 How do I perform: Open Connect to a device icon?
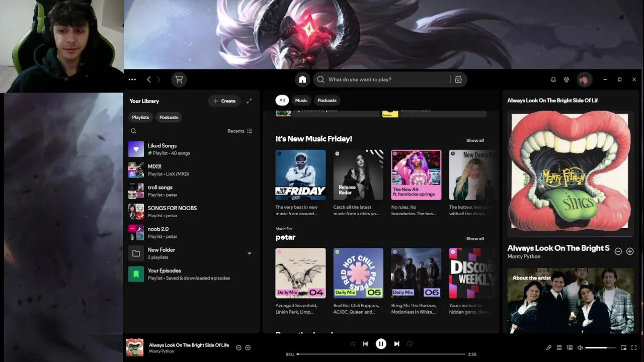point(570,347)
